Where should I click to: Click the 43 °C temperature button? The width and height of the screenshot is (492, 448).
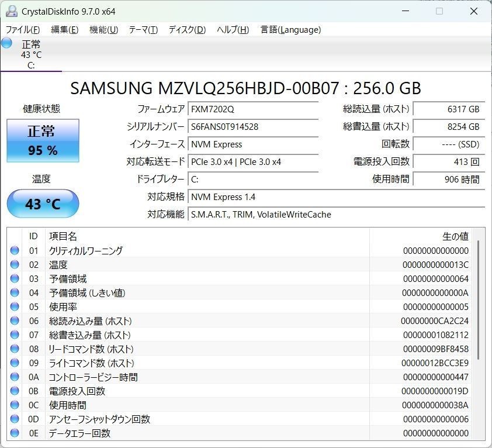43,204
